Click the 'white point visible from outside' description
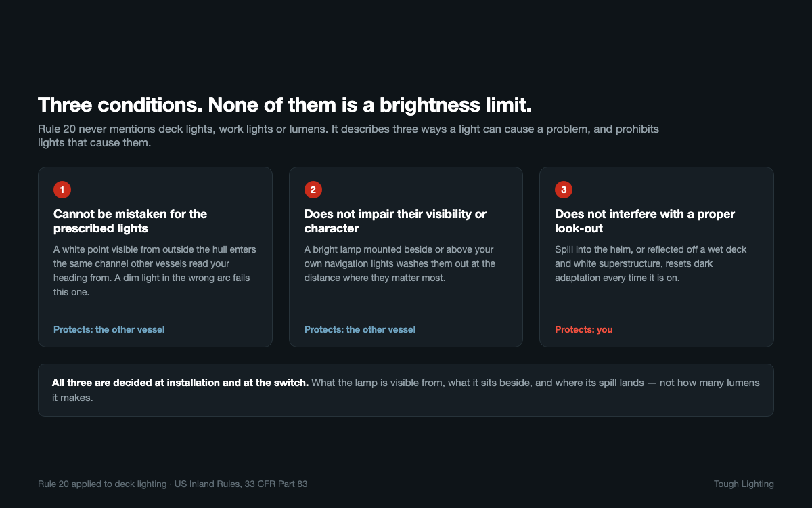 pos(155,271)
